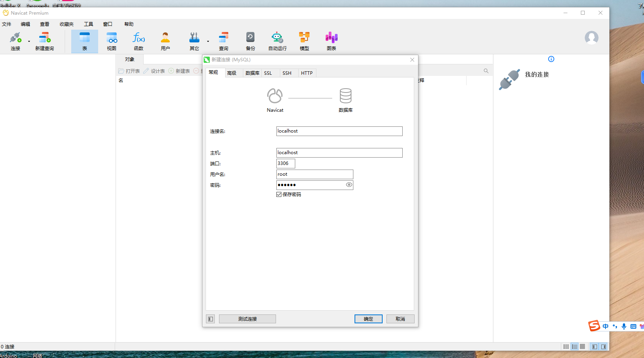Switch to list view in status bar
This screenshot has width=644, height=358.
coord(566,347)
